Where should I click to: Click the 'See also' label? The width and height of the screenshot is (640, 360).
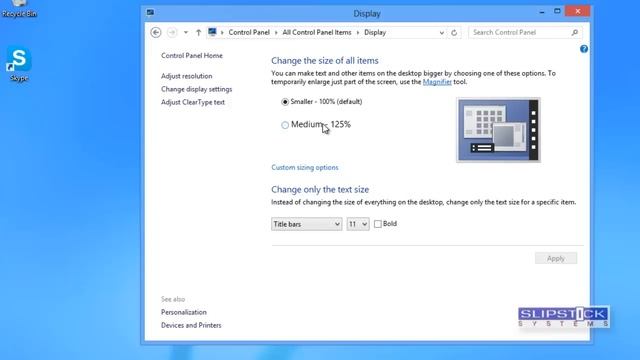click(173, 299)
